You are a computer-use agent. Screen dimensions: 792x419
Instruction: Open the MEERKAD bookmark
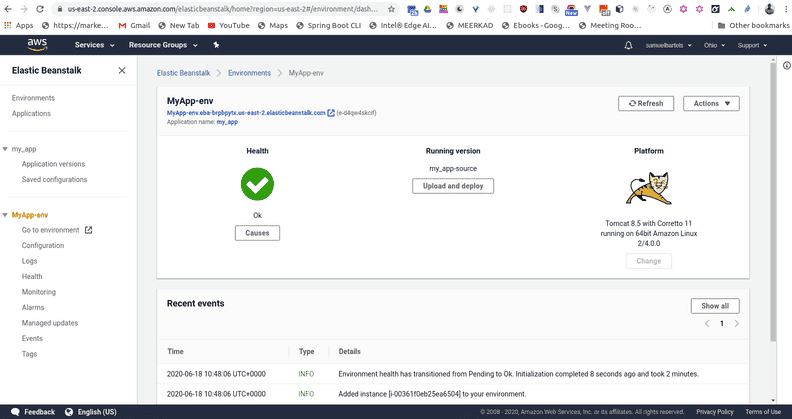(470, 25)
